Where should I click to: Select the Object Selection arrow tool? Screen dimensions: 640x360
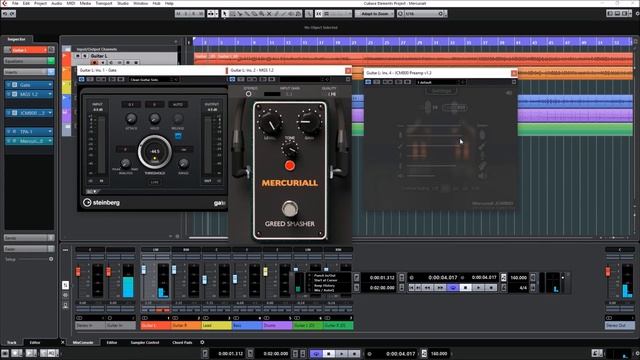tap(224, 14)
